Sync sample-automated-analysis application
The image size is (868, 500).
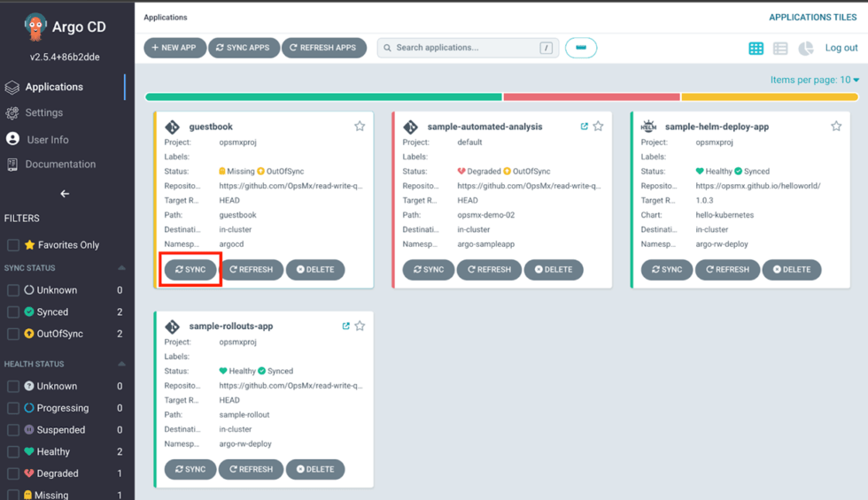[429, 269]
